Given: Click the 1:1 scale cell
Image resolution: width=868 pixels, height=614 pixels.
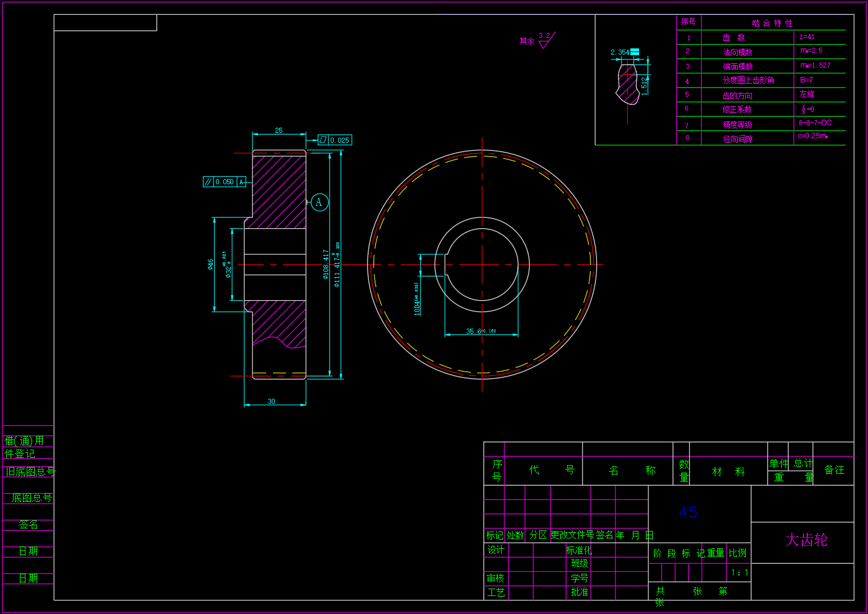Looking at the screenshot, I should (x=740, y=572).
